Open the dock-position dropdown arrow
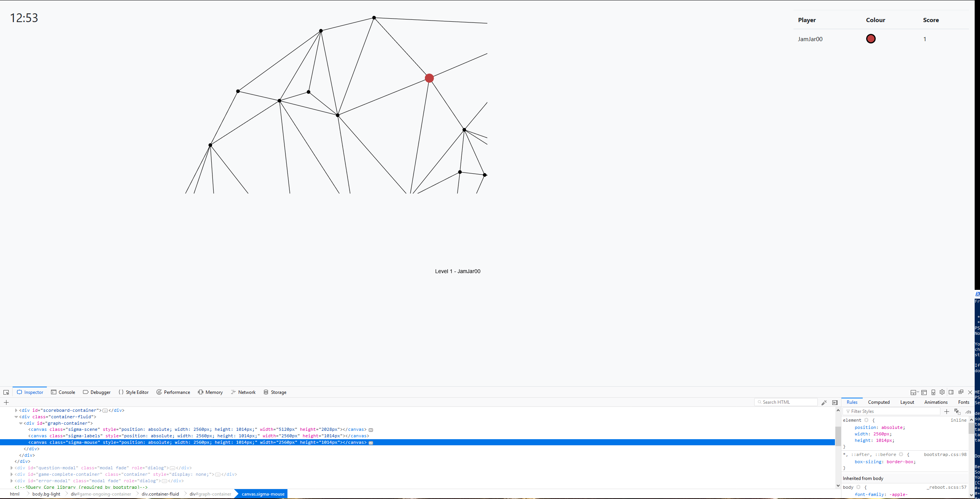The width and height of the screenshot is (980, 499). click(918, 392)
